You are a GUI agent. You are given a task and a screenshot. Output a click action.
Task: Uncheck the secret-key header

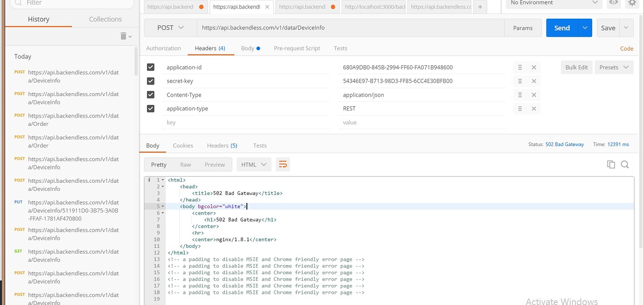(x=150, y=81)
